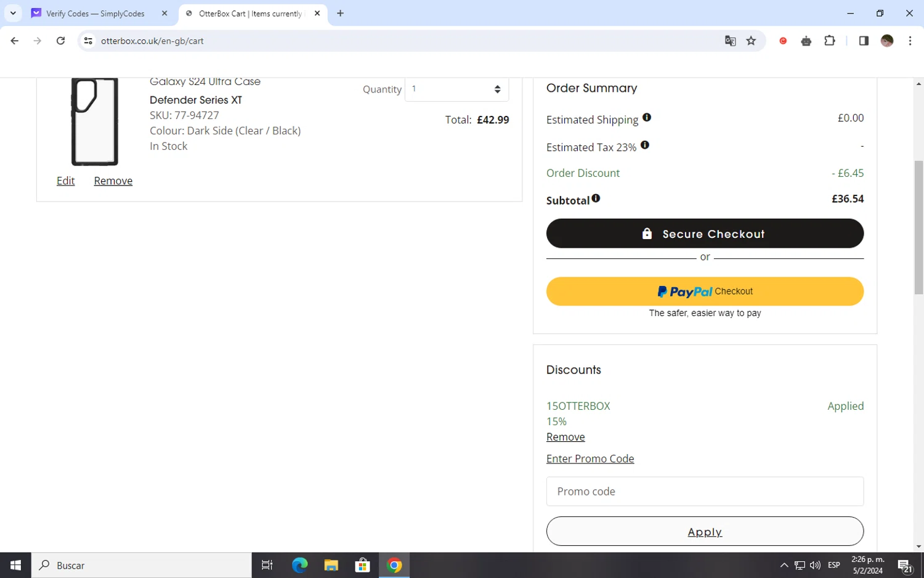The height and width of the screenshot is (578, 924).
Task: Open the Chrome three-dot menu
Action: (x=910, y=41)
